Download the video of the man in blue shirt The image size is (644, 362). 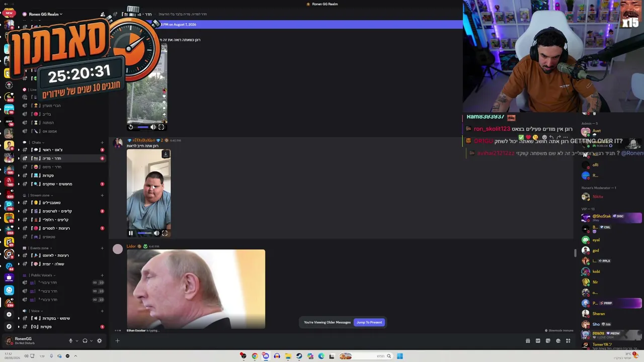[x=166, y=154]
